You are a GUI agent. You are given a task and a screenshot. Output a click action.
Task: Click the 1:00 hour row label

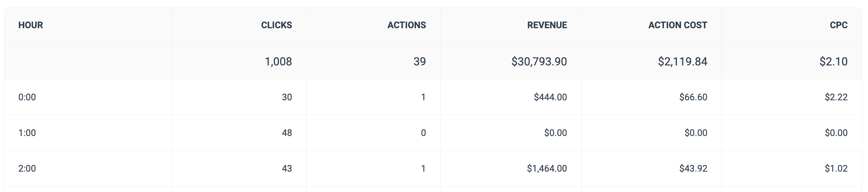(x=27, y=133)
